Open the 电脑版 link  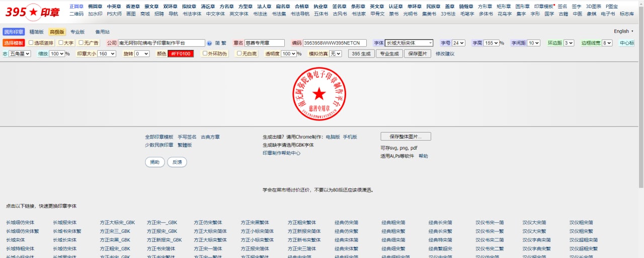click(x=333, y=137)
